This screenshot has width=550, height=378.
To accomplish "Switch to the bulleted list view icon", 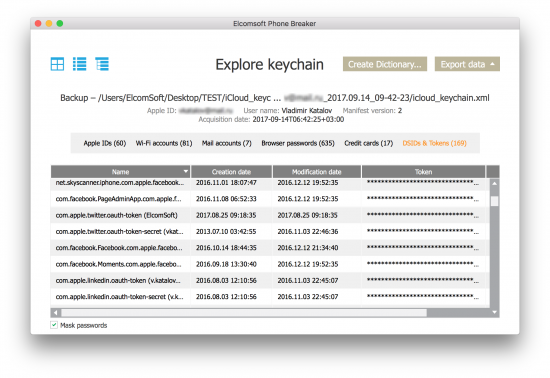I will (80, 64).
